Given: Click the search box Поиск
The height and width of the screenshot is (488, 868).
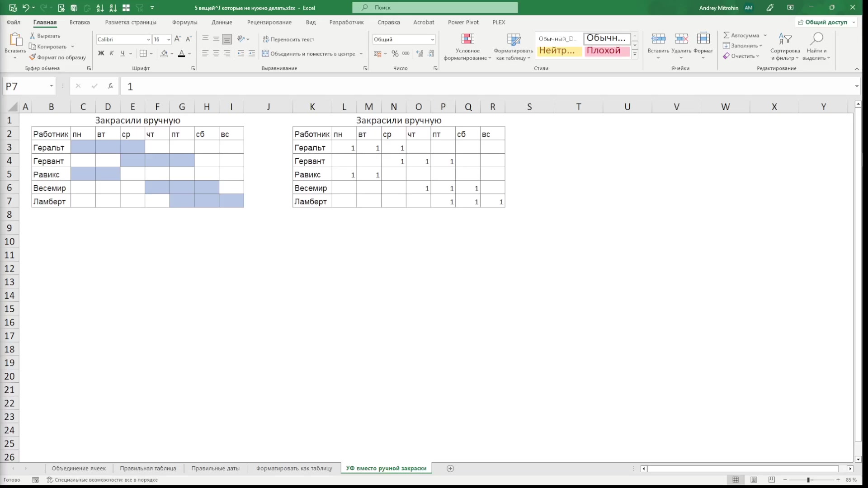Looking at the screenshot, I should 435,8.
